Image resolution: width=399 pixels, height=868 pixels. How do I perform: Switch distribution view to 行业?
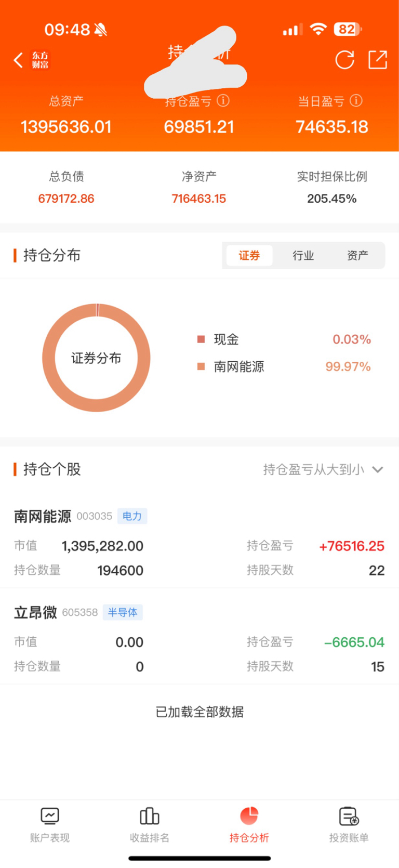pyautogui.click(x=303, y=255)
